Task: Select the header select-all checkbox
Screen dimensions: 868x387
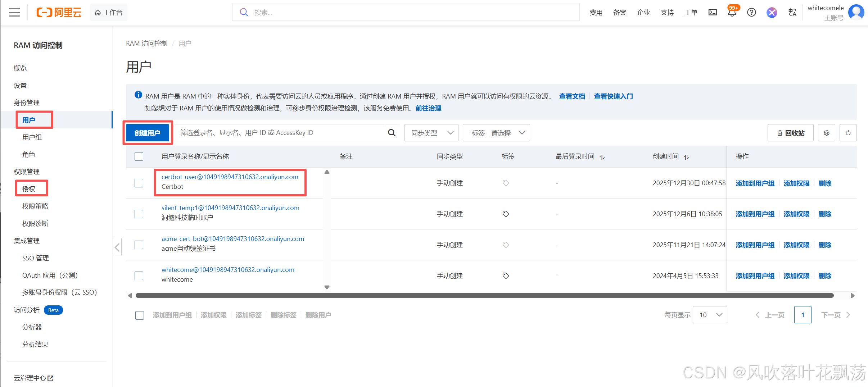Action: (139, 156)
